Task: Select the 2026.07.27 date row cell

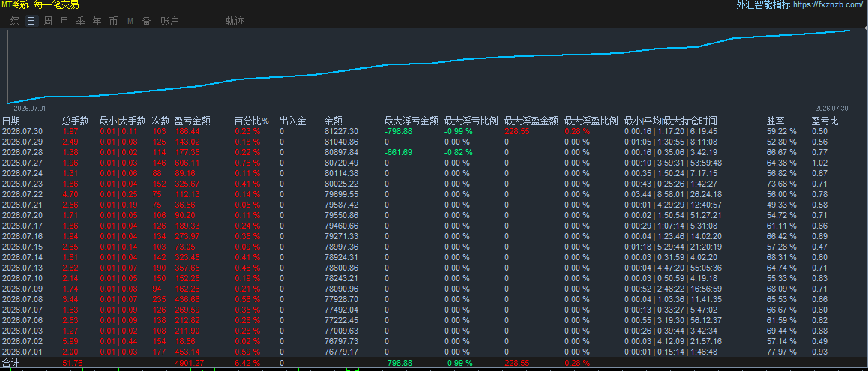Action: pyautogui.click(x=22, y=163)
